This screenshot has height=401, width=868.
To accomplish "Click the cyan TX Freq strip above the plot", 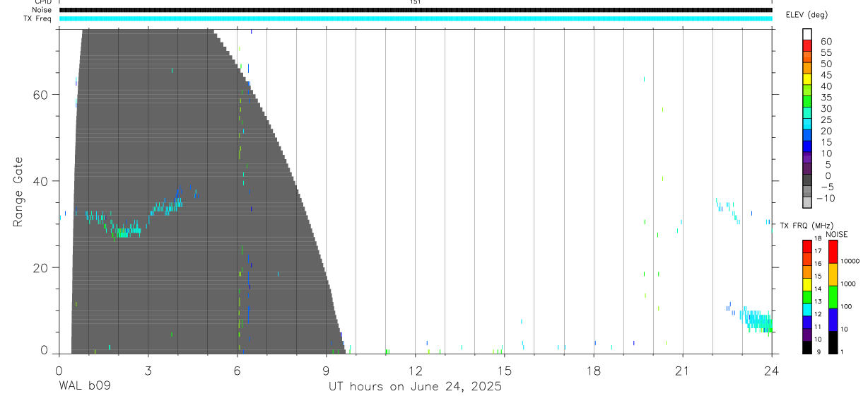I will point(416,18).
